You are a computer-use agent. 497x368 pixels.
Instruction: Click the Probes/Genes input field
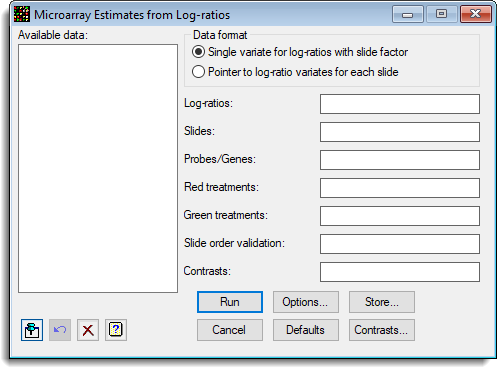pos(400,160)
